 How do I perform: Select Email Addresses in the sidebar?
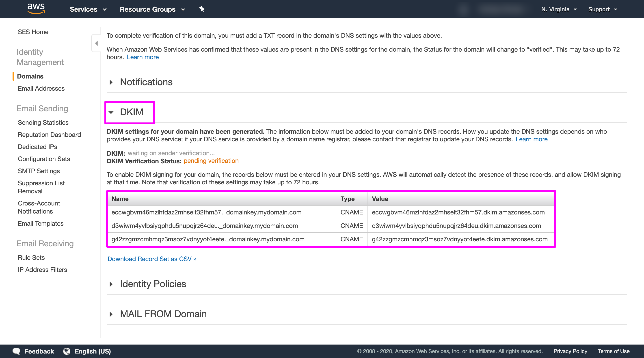point(41,88)
